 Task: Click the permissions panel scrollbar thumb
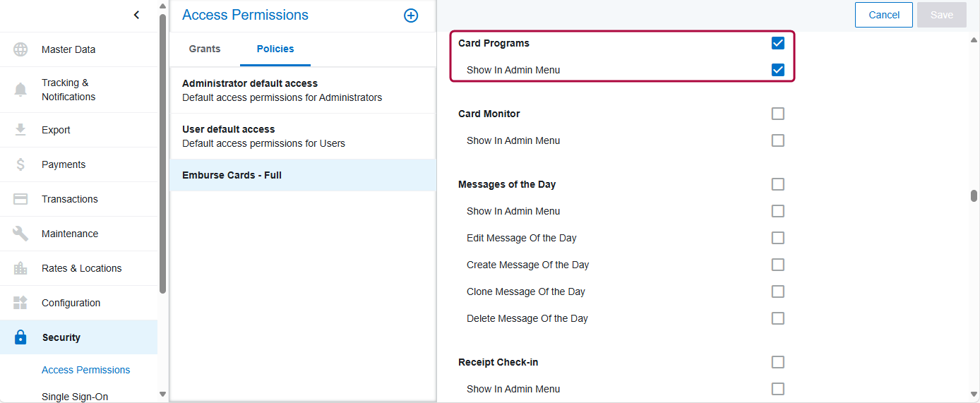(974, 196)
